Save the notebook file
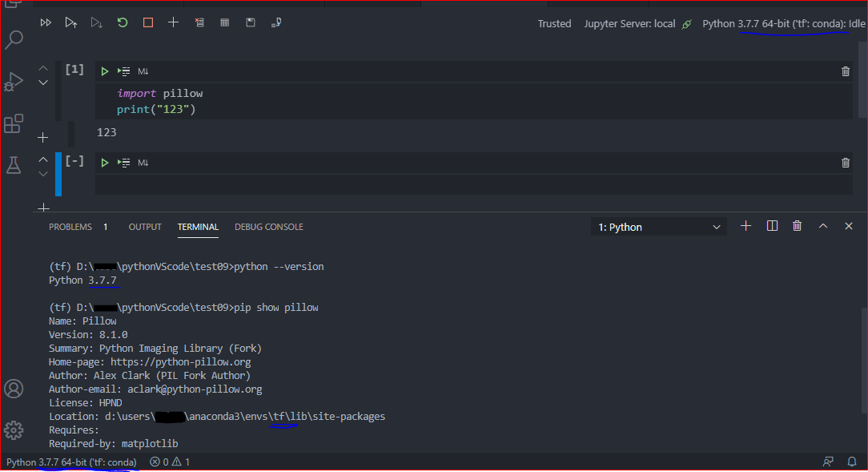Screen dimensions: 868x472 click(x=251, y=22)
